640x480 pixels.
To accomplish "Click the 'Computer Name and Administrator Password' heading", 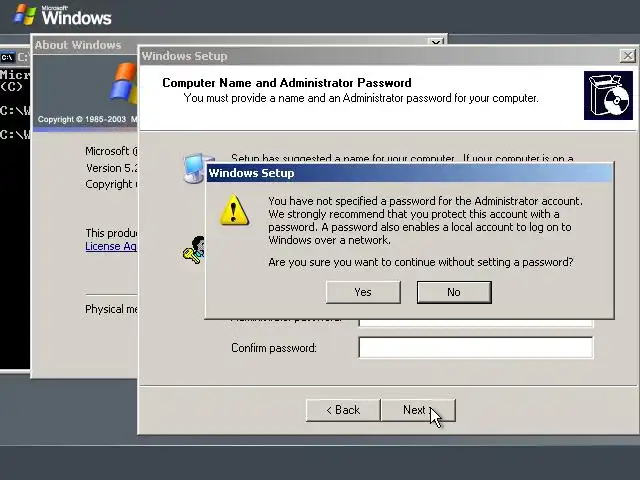I will 287,83.
